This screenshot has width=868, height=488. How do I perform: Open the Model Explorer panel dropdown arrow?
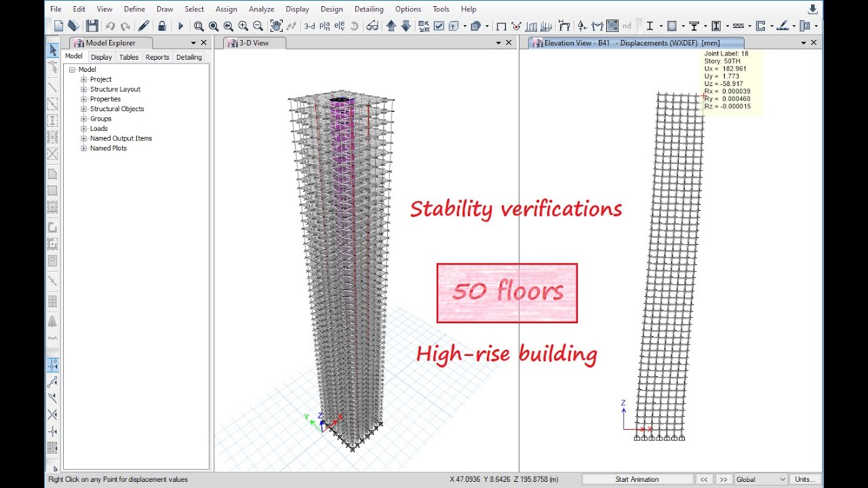tap(193, 43)
